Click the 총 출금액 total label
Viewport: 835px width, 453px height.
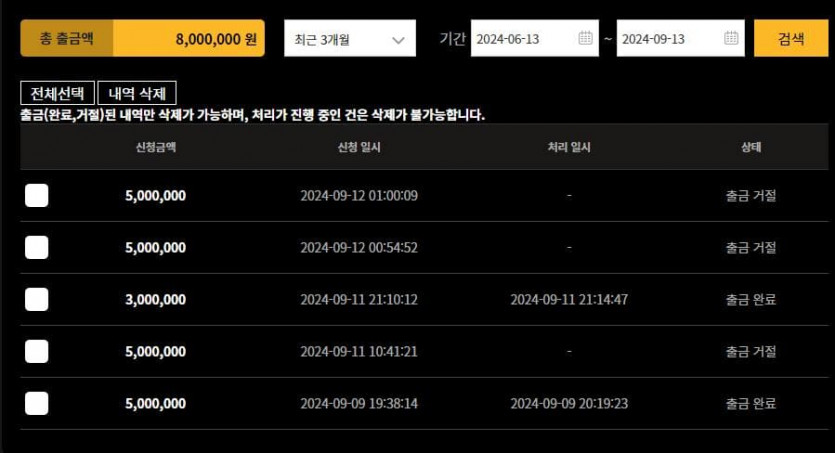tap(67, 38)
